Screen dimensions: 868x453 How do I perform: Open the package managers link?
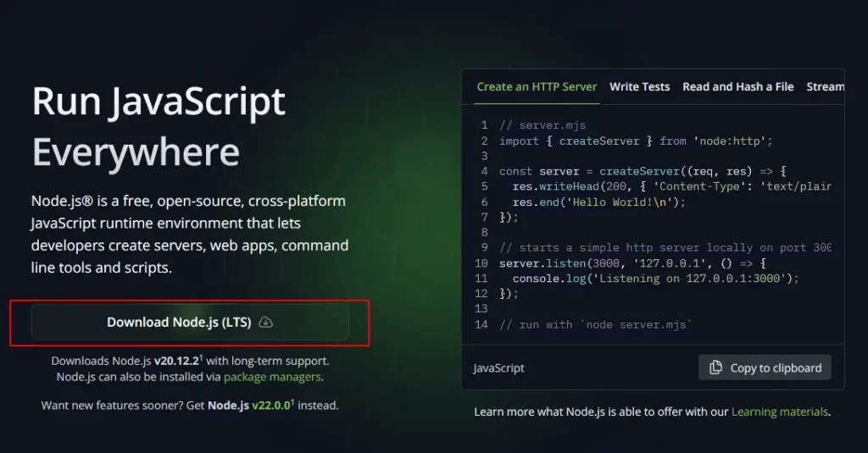[x=272, y=377]
